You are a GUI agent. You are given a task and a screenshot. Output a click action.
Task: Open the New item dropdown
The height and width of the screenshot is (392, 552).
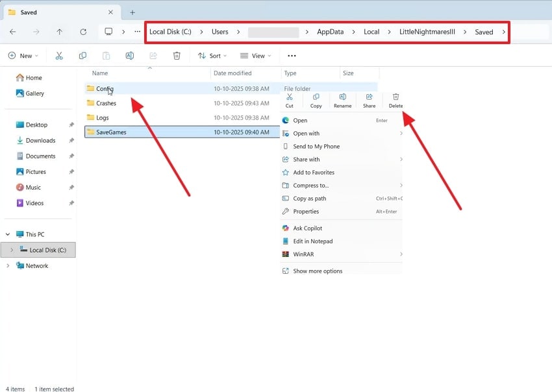click(23, 56)
